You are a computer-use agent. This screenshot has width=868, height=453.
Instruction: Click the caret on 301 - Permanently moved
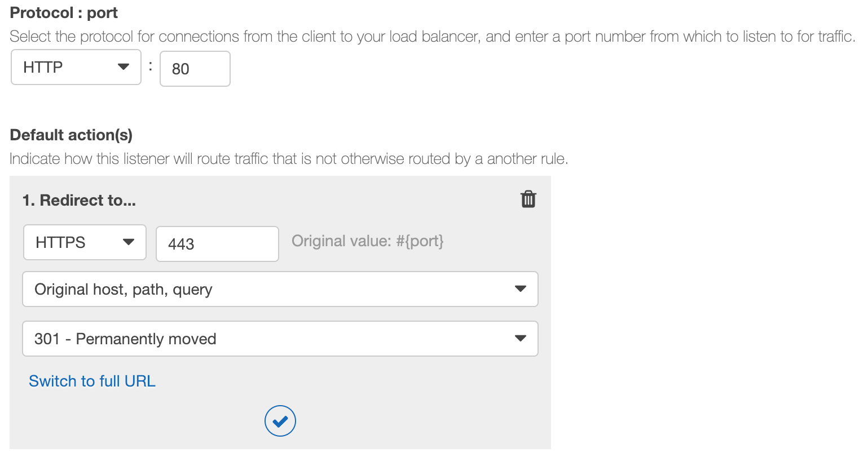pos(521,339)
